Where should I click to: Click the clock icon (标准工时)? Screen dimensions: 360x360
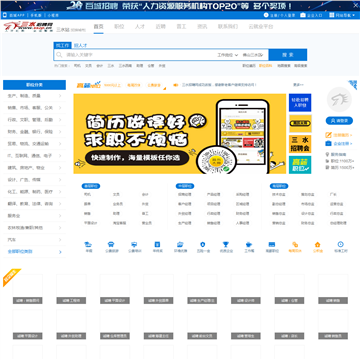pos(340,244)
